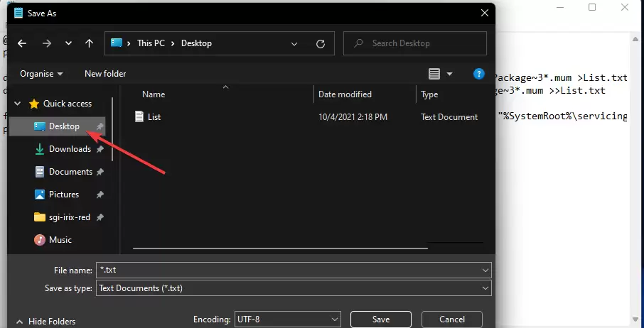Close the Save As dialog
This screenshot has width=644, height=328.
click(485, 13)
